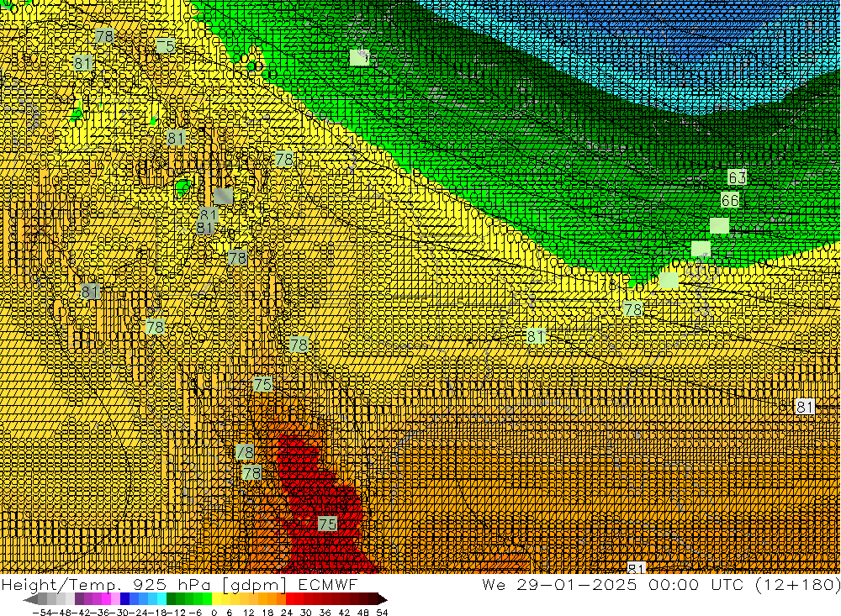Pick the cyan legend swatch
Viewport: 841px width, 616px height.
(161, 599)
